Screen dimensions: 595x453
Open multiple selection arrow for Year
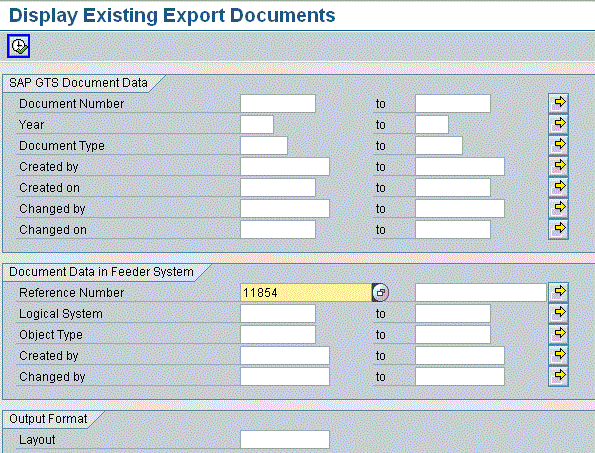[558, 124]
